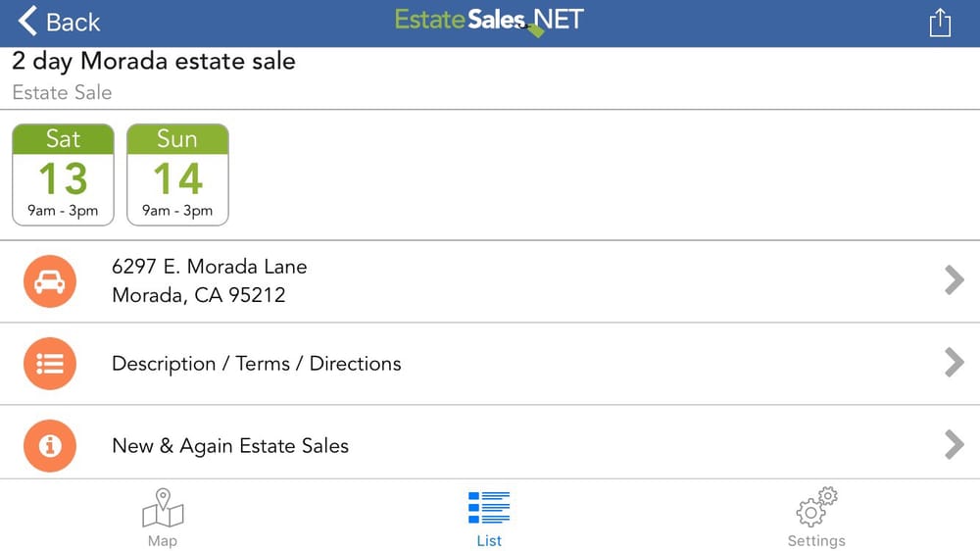Viewport: 980px width, 551px height.
Task: Select the List icon in tab bar
Action: pos(489,507)
